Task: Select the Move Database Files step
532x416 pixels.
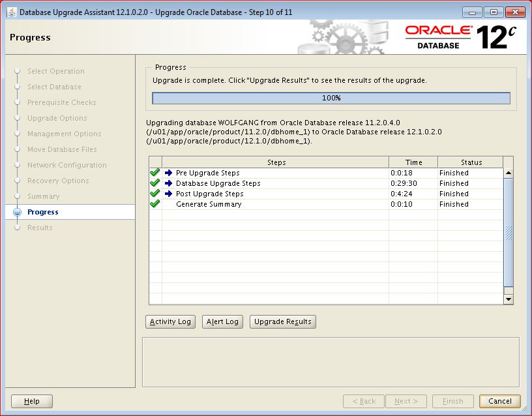Action: coord(62,149)
